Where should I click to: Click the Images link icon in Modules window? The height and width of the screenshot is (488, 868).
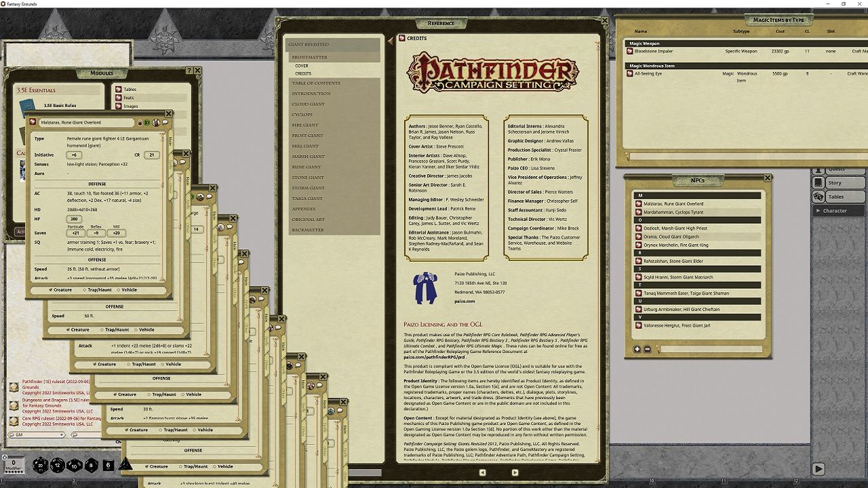pyautogui.click(x=118, y=106)
